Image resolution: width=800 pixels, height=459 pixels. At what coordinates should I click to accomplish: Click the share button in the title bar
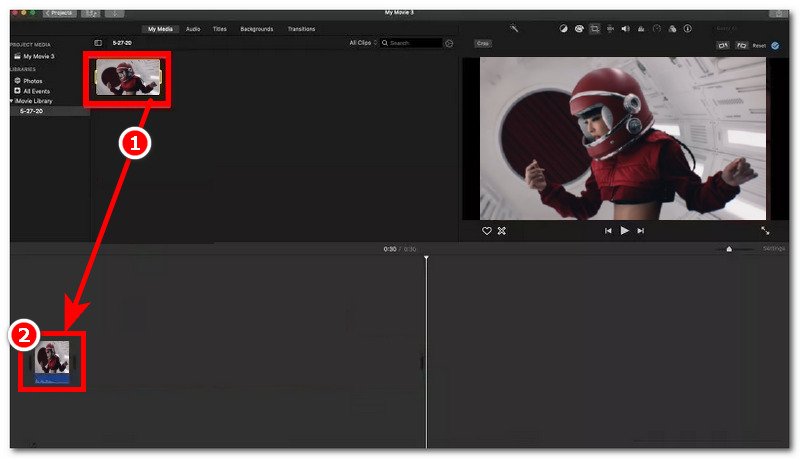tap(779, 13)
